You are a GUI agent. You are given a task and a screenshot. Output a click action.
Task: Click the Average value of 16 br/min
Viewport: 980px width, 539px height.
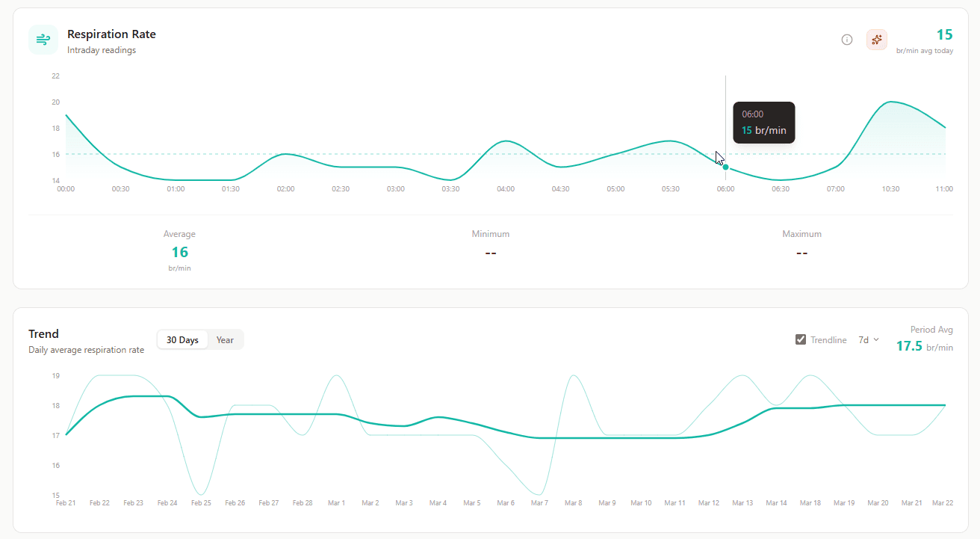coord(180,252)
